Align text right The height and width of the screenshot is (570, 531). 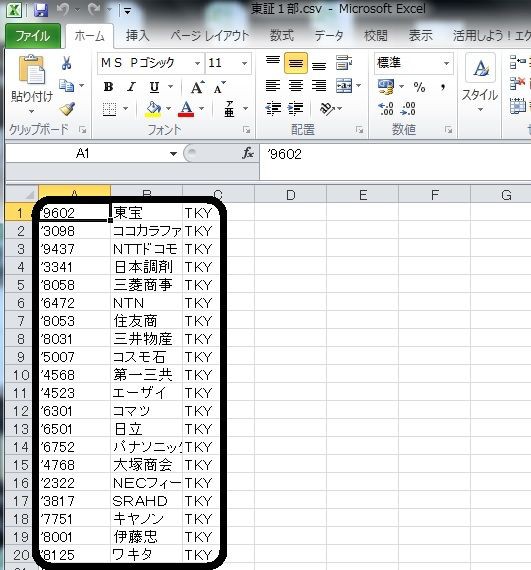(x=319, y=86)
